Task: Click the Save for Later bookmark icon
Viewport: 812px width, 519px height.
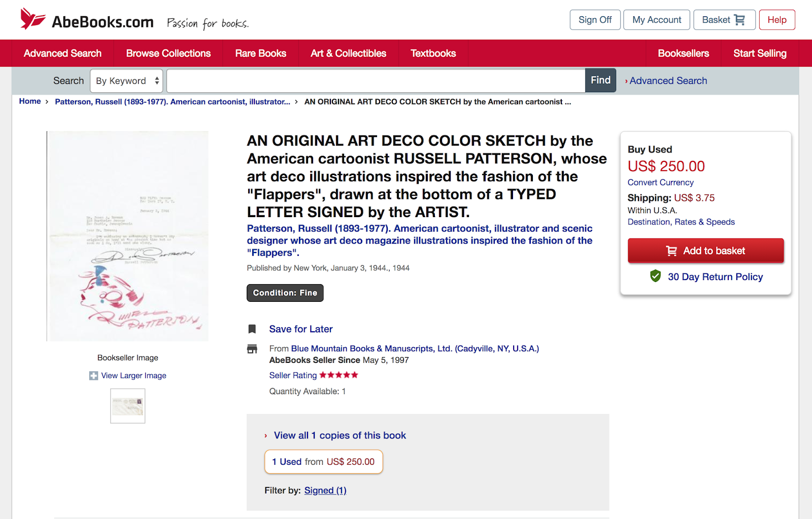Action: [252, 329]
